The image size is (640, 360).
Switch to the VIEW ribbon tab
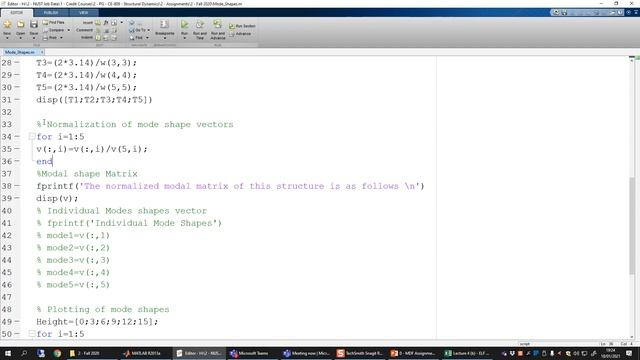[x=83, y=13]
